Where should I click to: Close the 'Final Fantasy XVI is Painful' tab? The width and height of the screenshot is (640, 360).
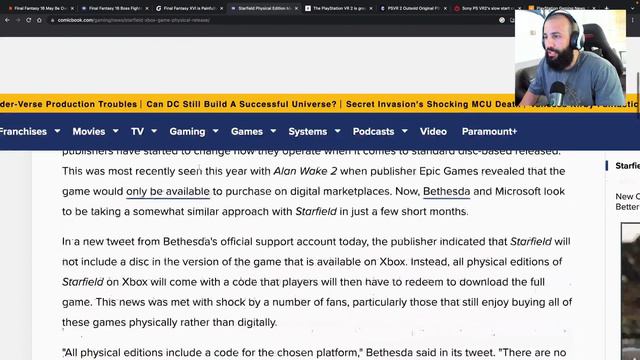pyautogui.click(x=222, y=8)
